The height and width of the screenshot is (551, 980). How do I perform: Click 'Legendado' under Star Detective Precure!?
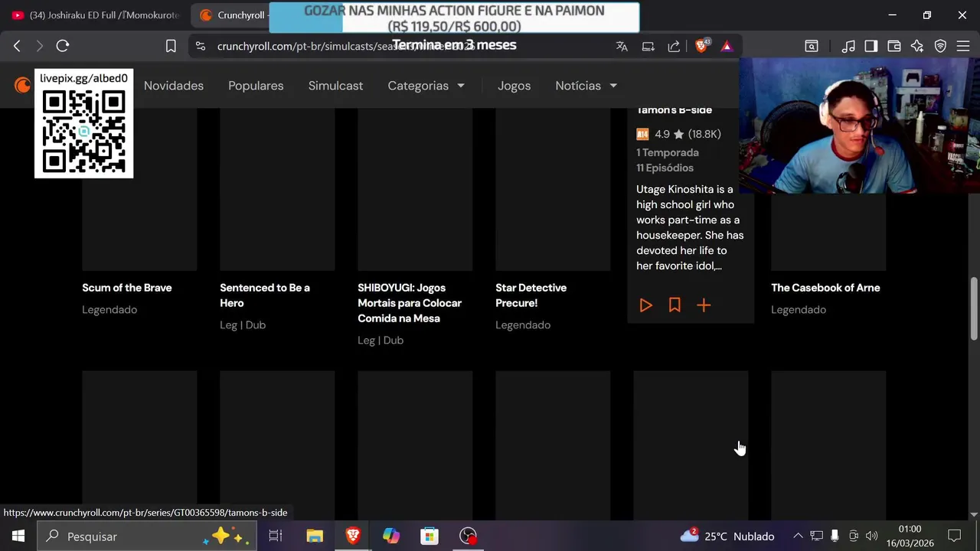point(523,325)
